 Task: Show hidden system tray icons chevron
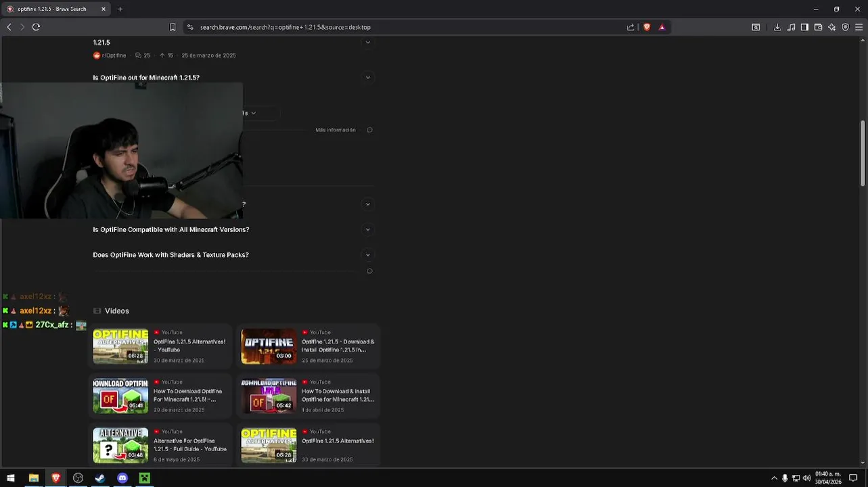tap(774, 478)
